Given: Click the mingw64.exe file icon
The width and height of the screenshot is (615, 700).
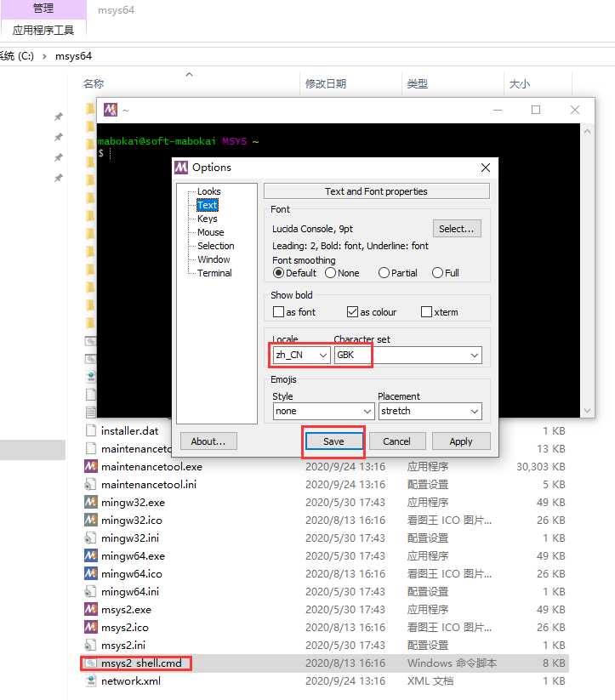Looking at the screenshot, I should 91,555.
